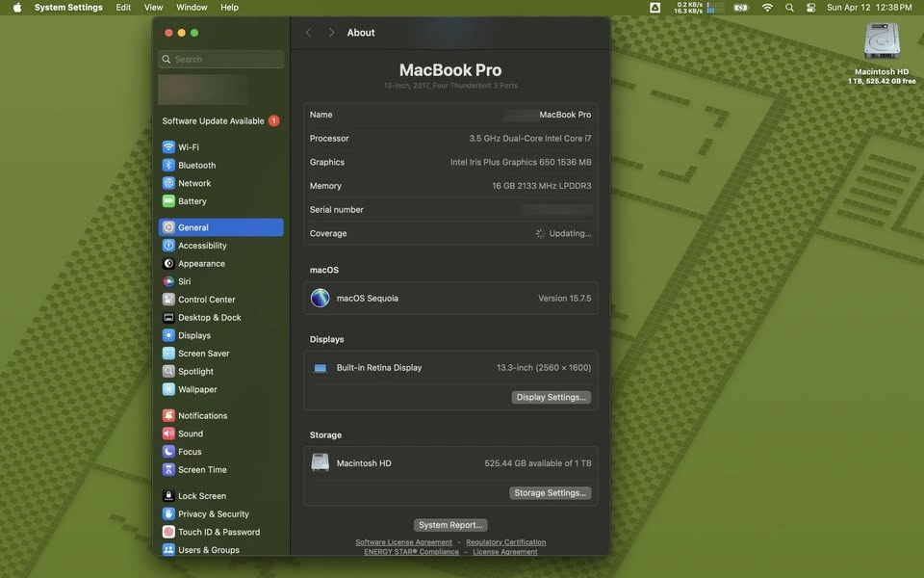Open the View menu

click(x=153, y=8)
